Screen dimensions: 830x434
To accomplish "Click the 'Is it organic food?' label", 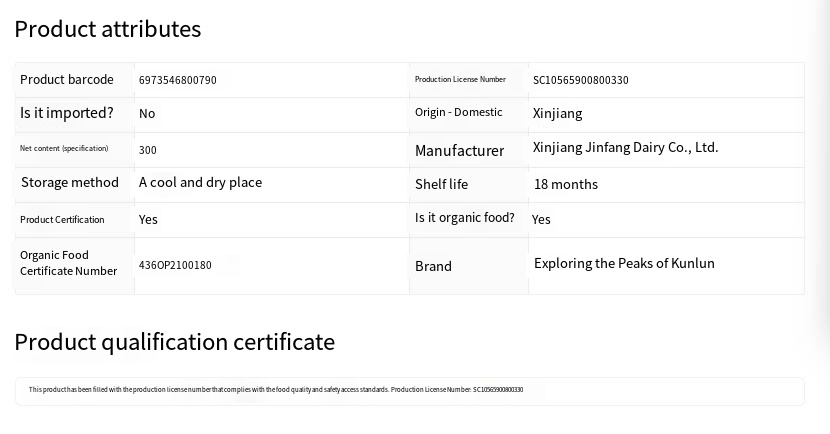I will coord(465,217).
